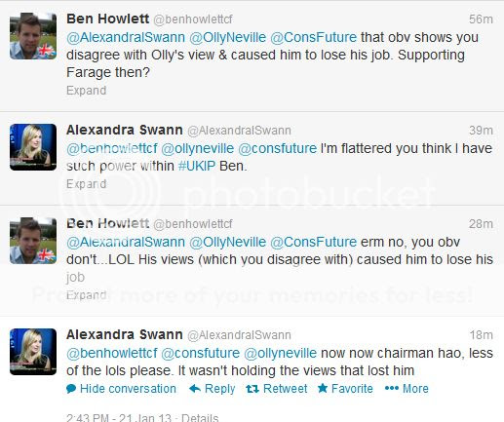This screenshot has height=422, width=504.
Task: Open the #UKIP hashtag link
Action: (x=197, y=166)
